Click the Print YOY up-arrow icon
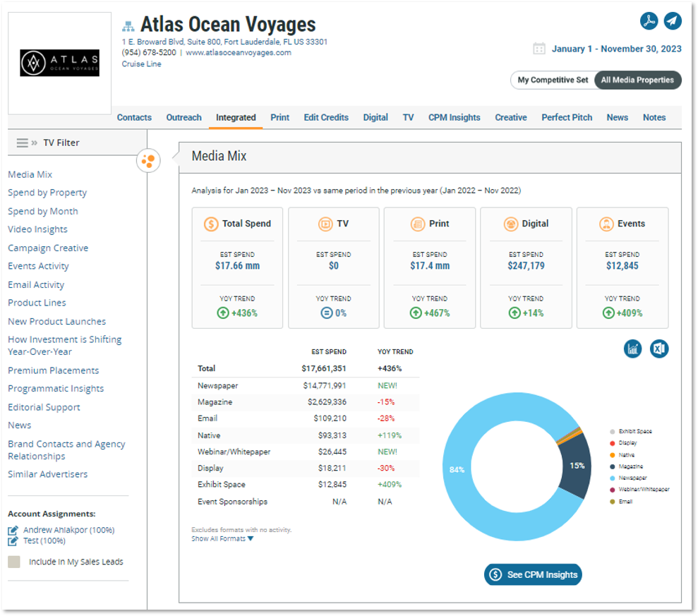 (416, 313)
